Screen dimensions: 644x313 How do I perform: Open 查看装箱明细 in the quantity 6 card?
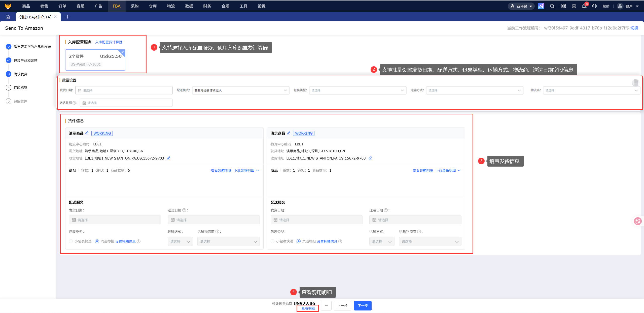[221, 171]
